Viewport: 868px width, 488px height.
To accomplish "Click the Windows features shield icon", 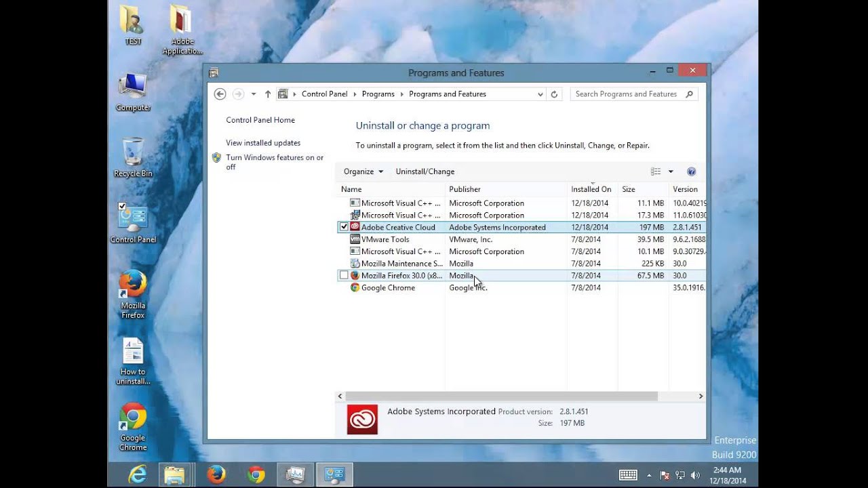I will click(x=216, y=157).
